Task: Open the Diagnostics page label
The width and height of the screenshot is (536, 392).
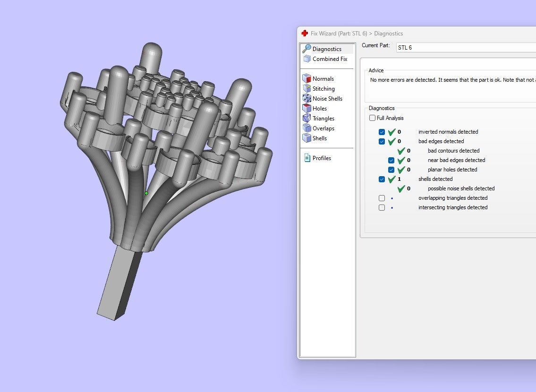Action: pyautogui.click(x=327, y=49)
